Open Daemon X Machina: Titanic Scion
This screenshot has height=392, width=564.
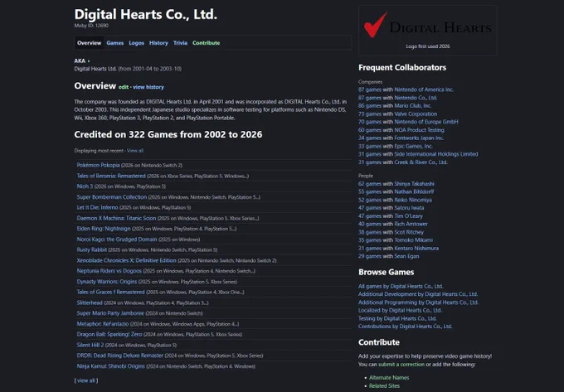pos(116,218)
